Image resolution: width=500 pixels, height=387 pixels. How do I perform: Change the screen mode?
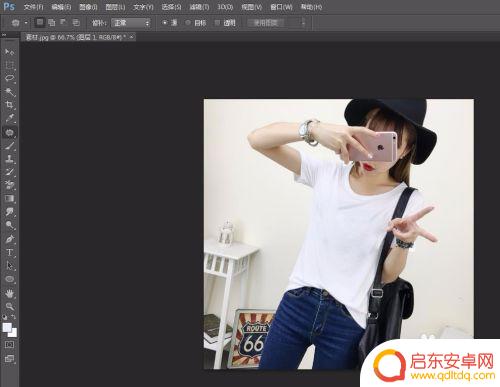click(9, 359)
